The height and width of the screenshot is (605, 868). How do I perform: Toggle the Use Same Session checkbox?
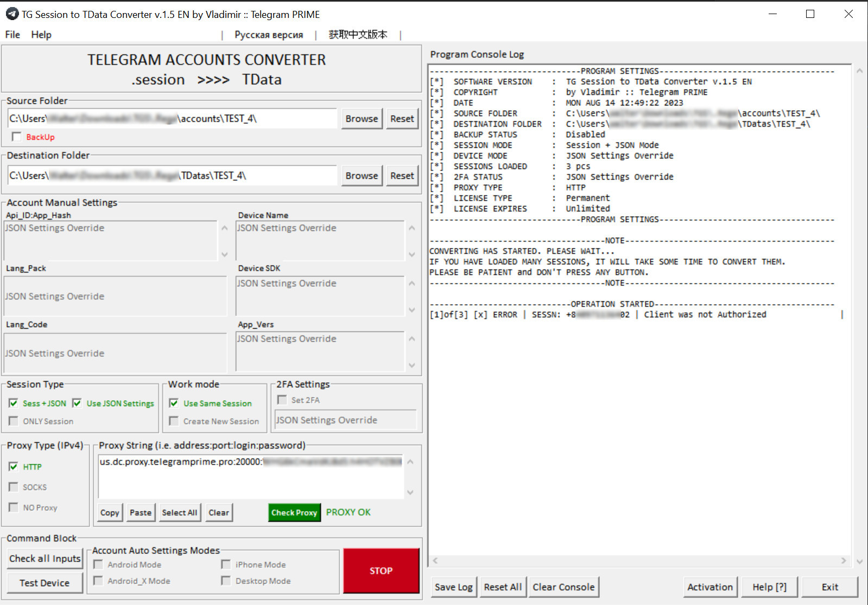[174, 403]
